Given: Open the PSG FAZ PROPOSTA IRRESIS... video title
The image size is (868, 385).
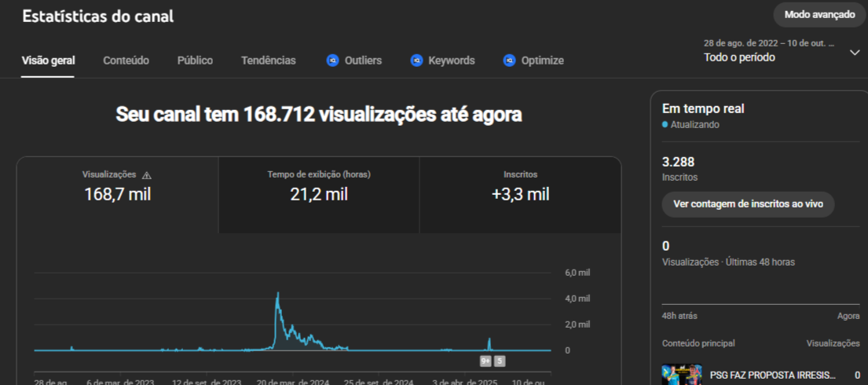Looking at the screenshot, I should (x=772, y=375).
